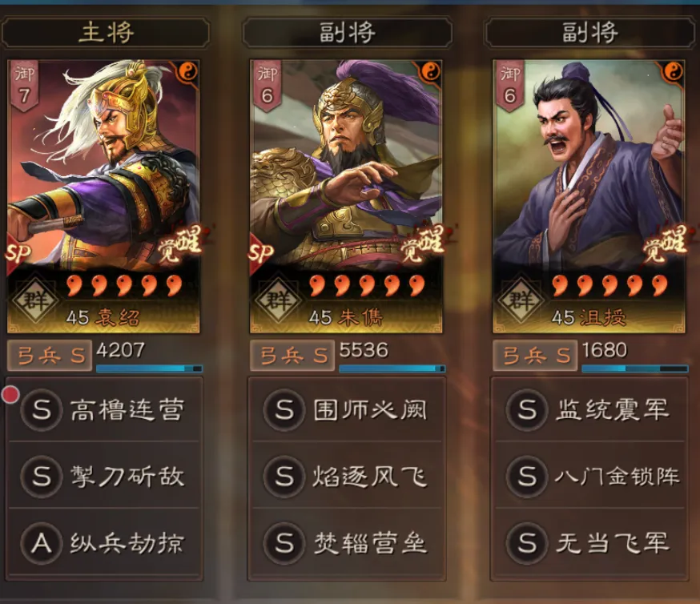
Task: Open the 主将 slot header
Action: point(106,33)
